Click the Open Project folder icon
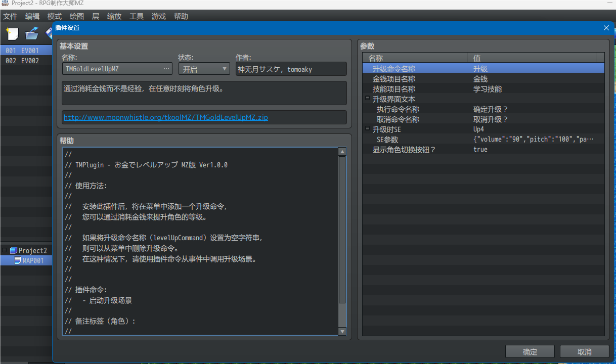616x364 pixels. point(32,34)
